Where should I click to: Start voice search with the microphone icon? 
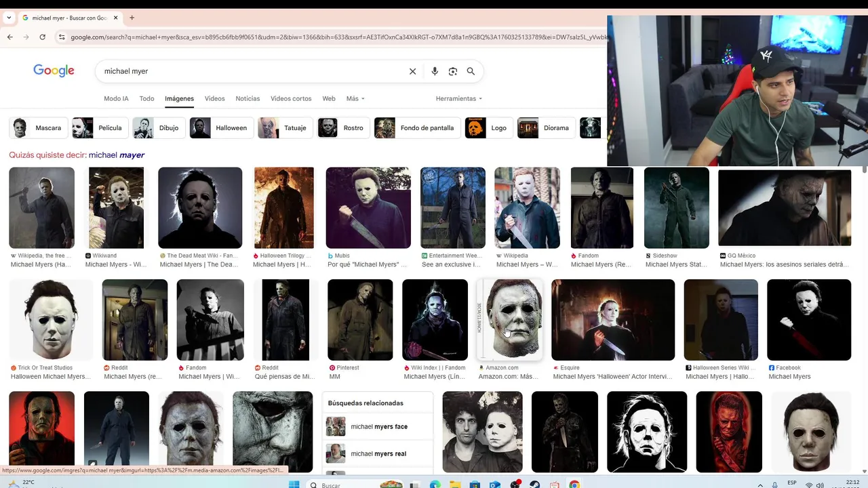point(435,71)
